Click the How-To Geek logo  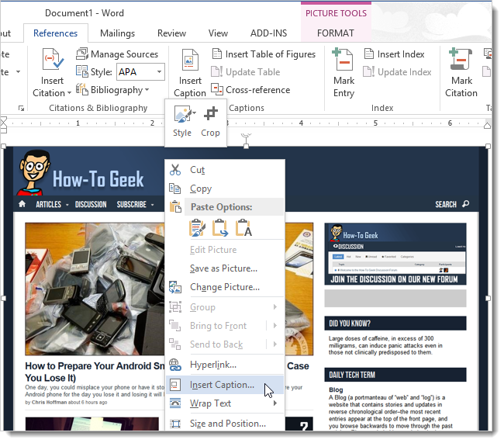pyautogui.click(x=81, y=173)
